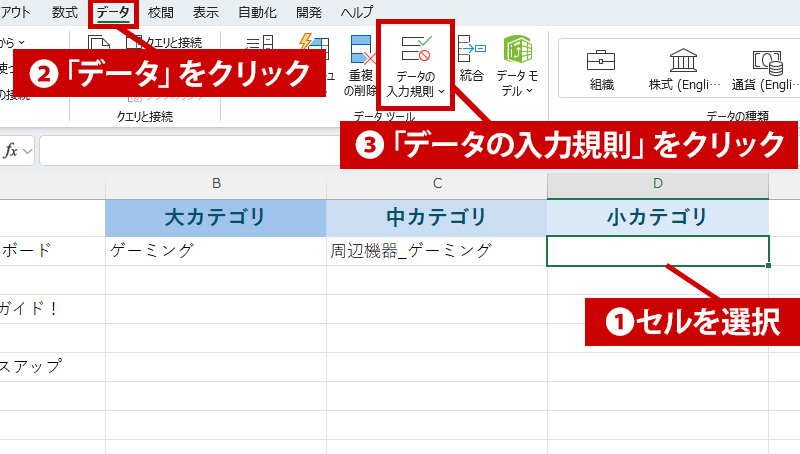Select column C header
This screenshot has width=800, height=454.
click(x=437, y=184)
